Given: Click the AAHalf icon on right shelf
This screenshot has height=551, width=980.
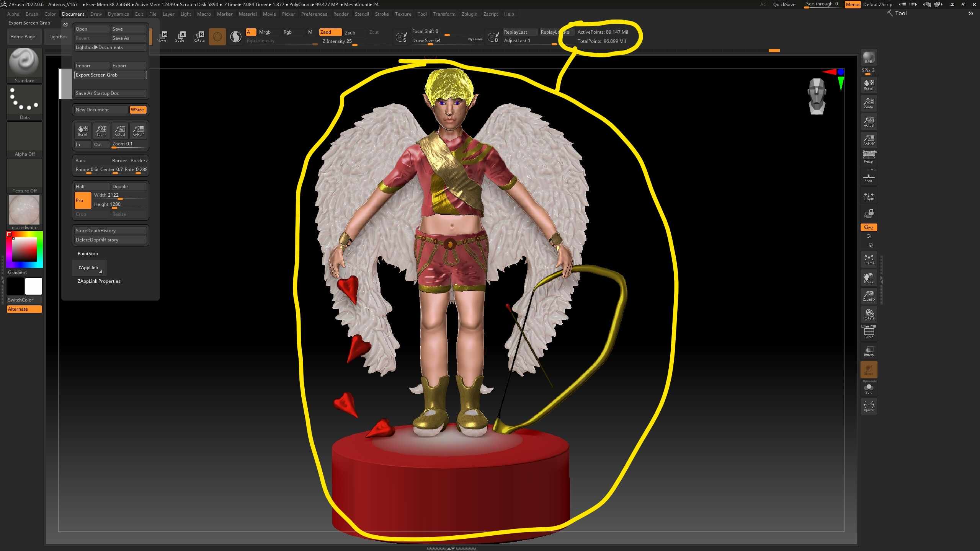Looking at the screenshot, I should coord(869,140).
